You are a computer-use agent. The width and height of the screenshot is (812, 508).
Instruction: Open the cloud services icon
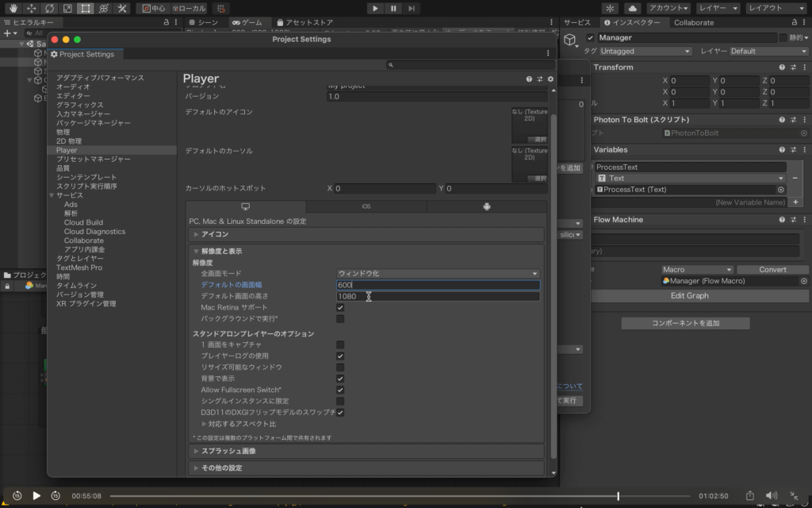pyautogui.click(x=632, y=8)
